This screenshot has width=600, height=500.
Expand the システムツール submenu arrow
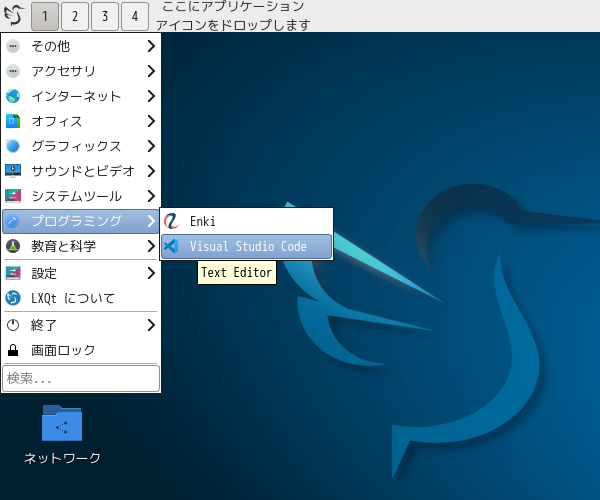click(x=152, y=196)
